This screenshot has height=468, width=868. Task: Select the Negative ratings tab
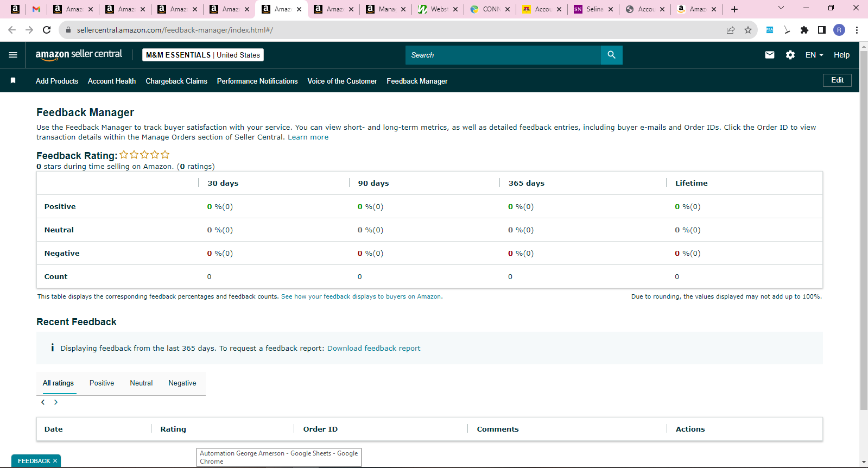click(x=182, y=383)
